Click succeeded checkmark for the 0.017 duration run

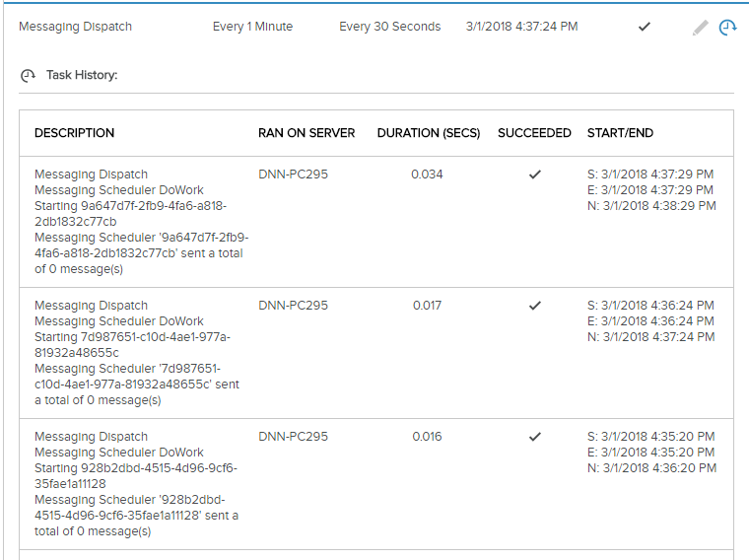535,306
